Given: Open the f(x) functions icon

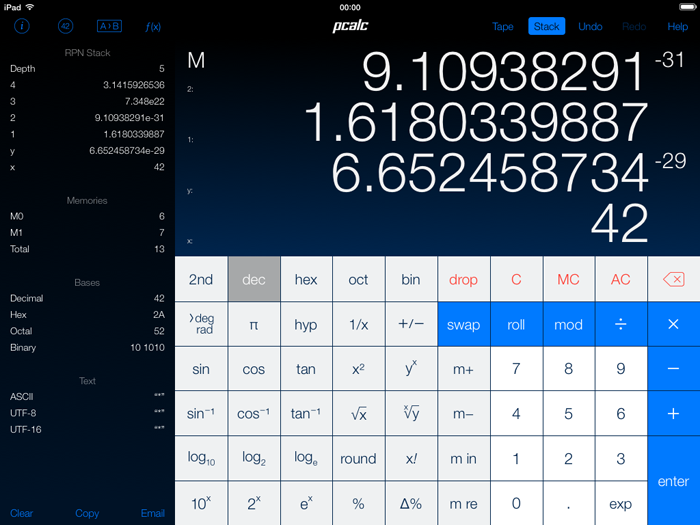Looking at the screenshot, I should (x=153, y=26).
